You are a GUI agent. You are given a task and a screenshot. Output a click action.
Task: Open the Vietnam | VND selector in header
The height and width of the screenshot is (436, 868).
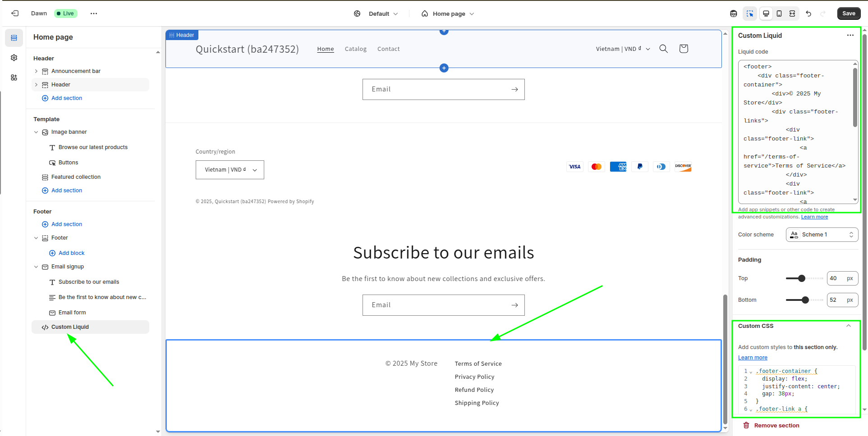623,49
